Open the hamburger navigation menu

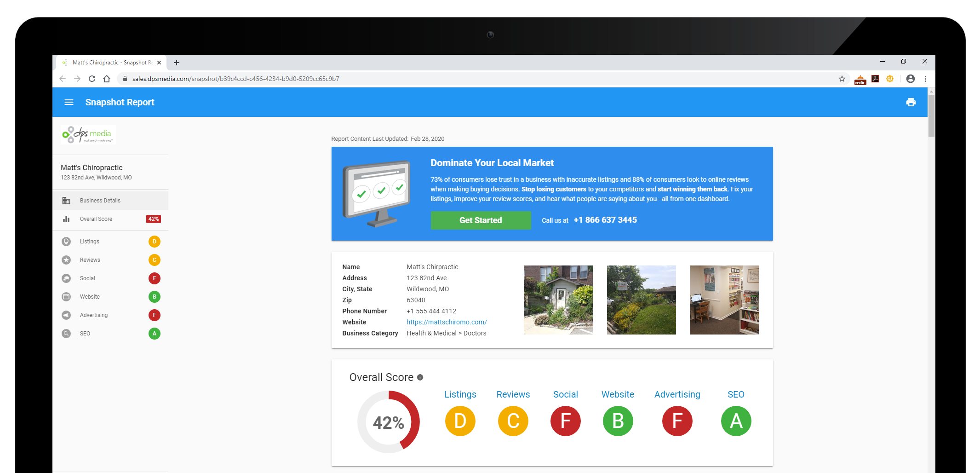69,102
